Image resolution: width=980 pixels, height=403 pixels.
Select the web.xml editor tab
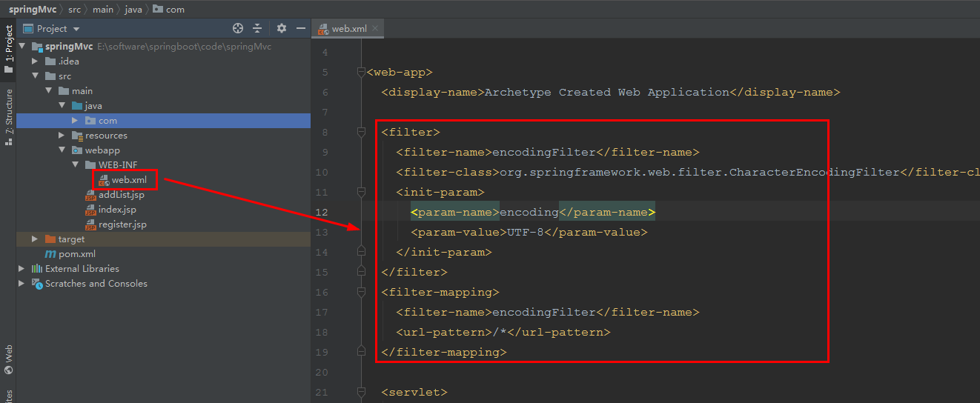(348, 29)
